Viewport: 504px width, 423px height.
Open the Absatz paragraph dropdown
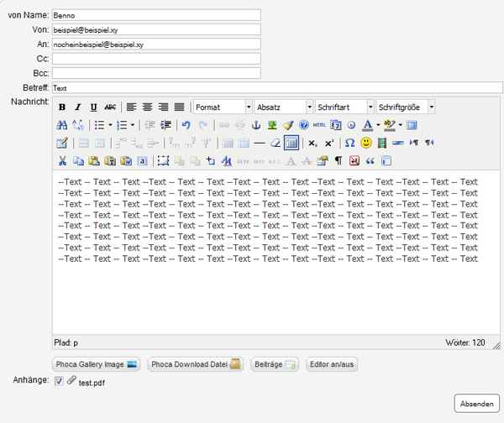click(x=284, y=107)
